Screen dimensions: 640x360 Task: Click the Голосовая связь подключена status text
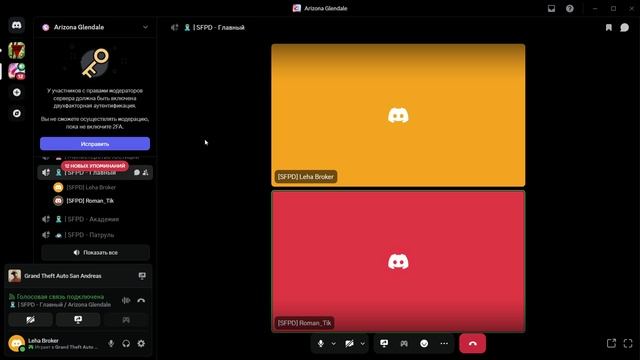[x=60, y=297]
